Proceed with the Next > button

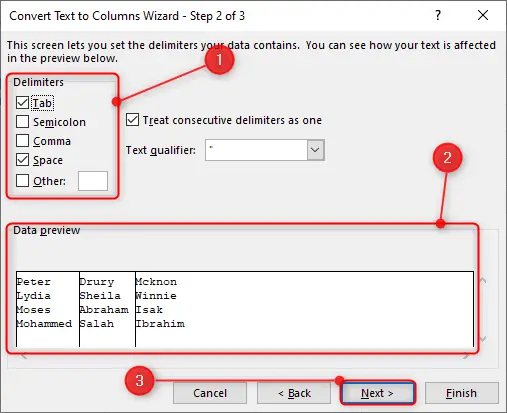[377, 393]
